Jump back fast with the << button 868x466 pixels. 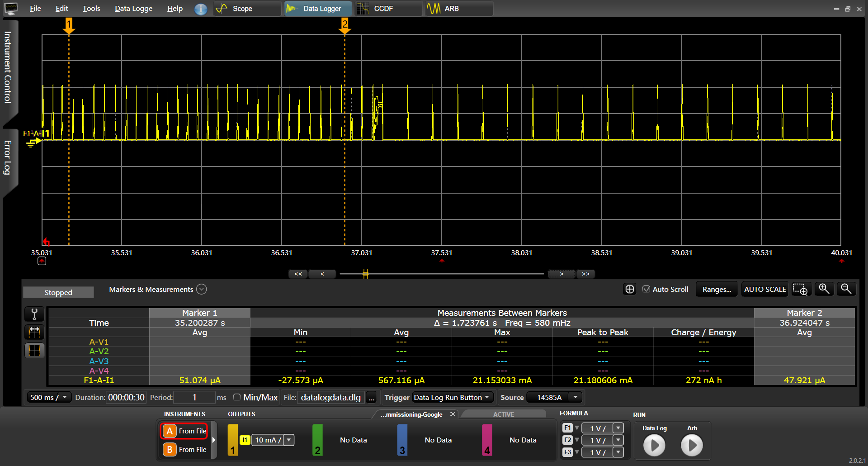pyautogui.click(x=298, y=274)
